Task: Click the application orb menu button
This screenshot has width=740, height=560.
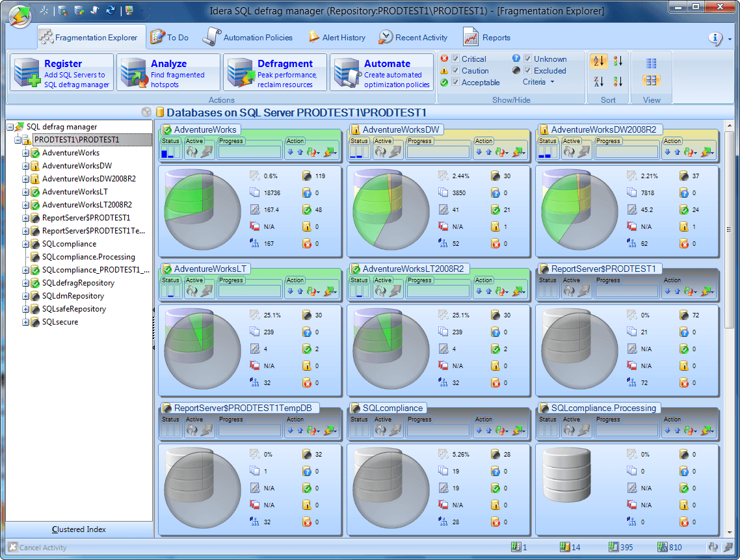Action: (x=20, y=16)
